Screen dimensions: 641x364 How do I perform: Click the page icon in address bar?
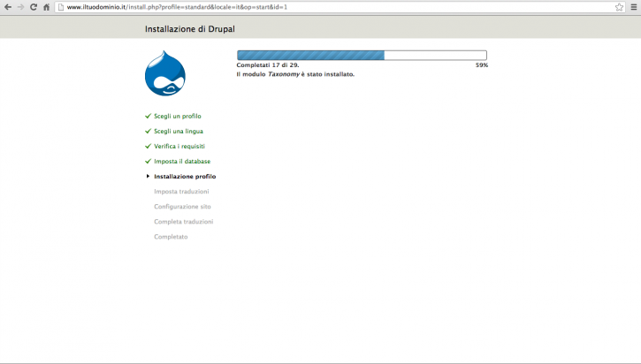point(61,7)
